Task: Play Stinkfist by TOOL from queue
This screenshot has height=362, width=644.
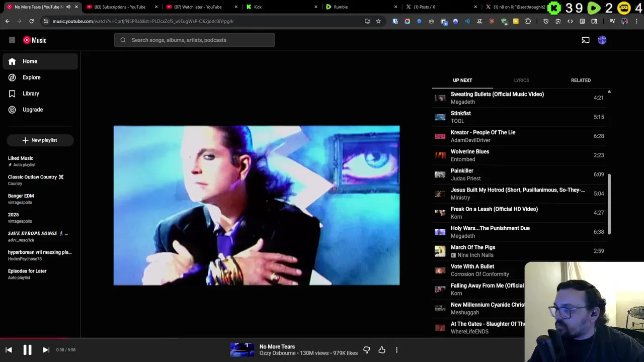Action: click(x=519, y=117)
